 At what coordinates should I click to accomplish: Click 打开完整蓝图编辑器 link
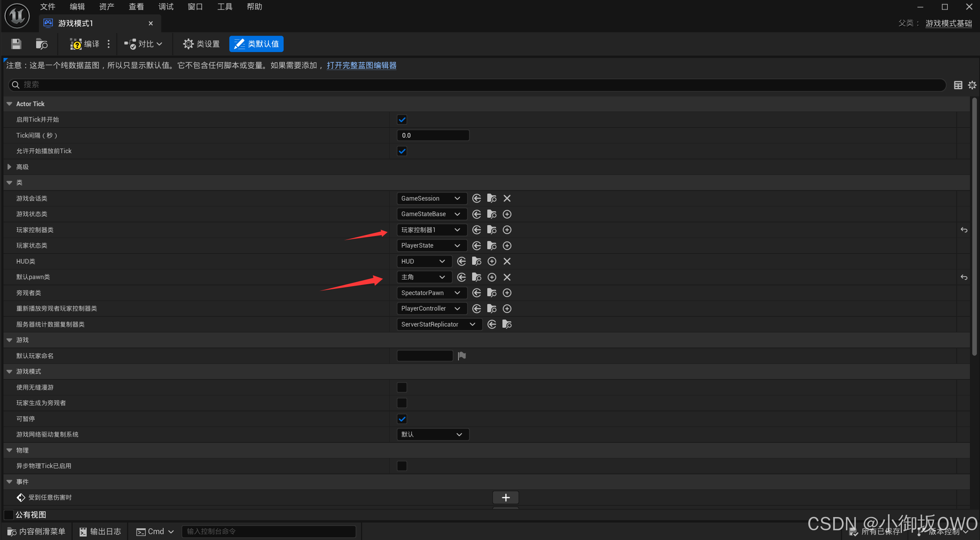coord(361,65)
